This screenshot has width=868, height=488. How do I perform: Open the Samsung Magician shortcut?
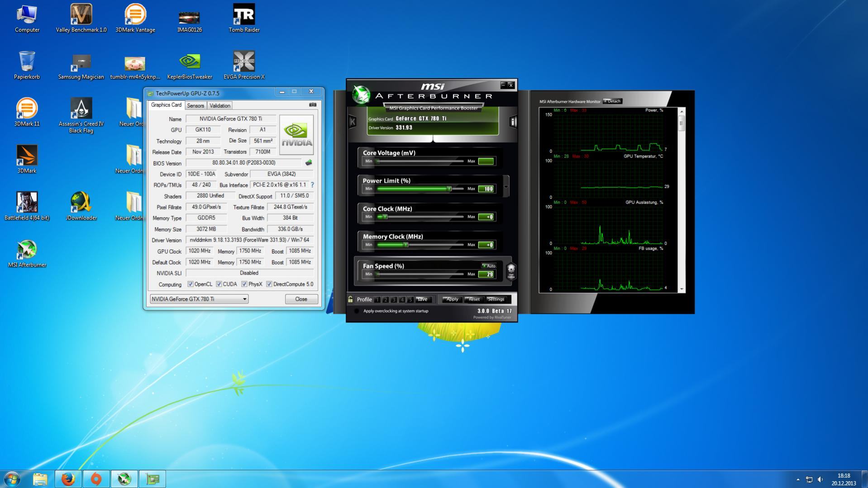(81, 66)
